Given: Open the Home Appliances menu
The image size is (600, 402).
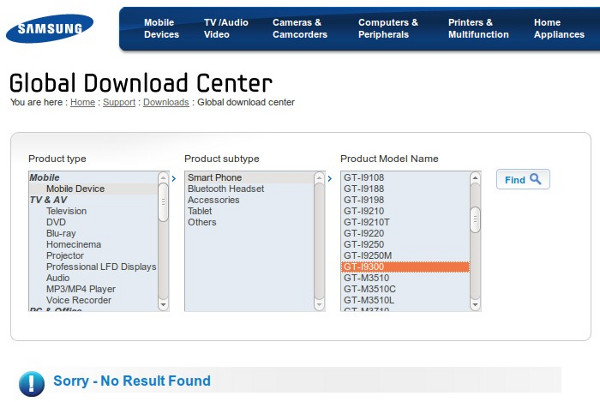Looking at the screenshot, I should tap(559, 29).
